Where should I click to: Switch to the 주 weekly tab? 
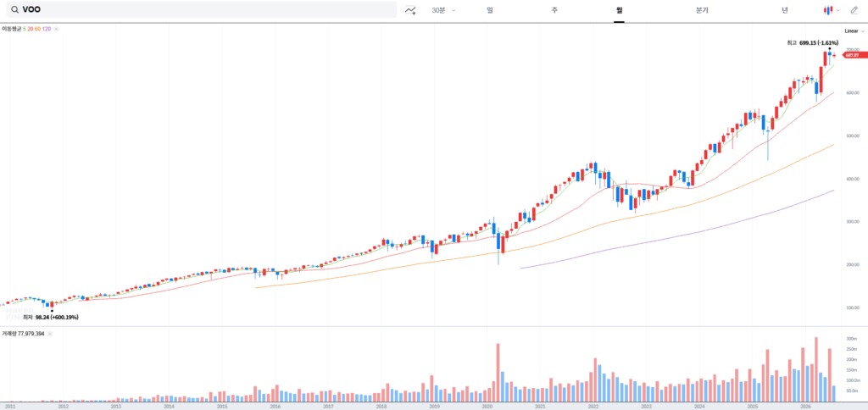click(554, 10)
